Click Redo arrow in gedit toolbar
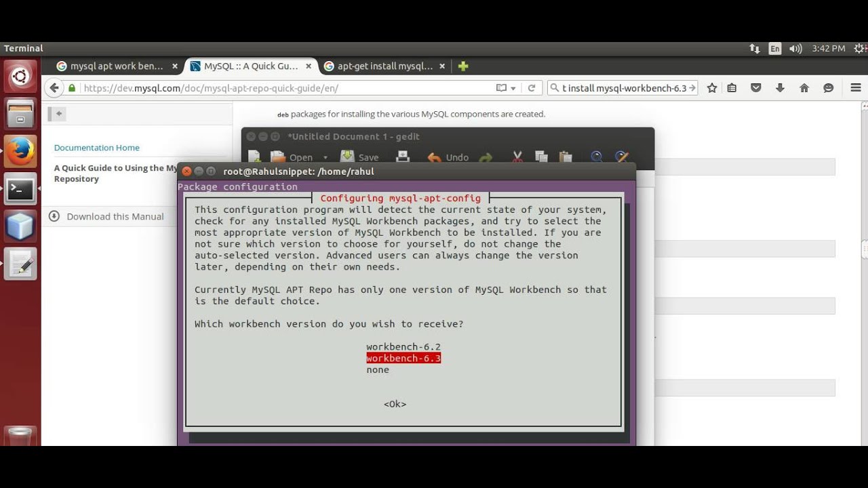 pyautogui.click(x=486, y=157)
